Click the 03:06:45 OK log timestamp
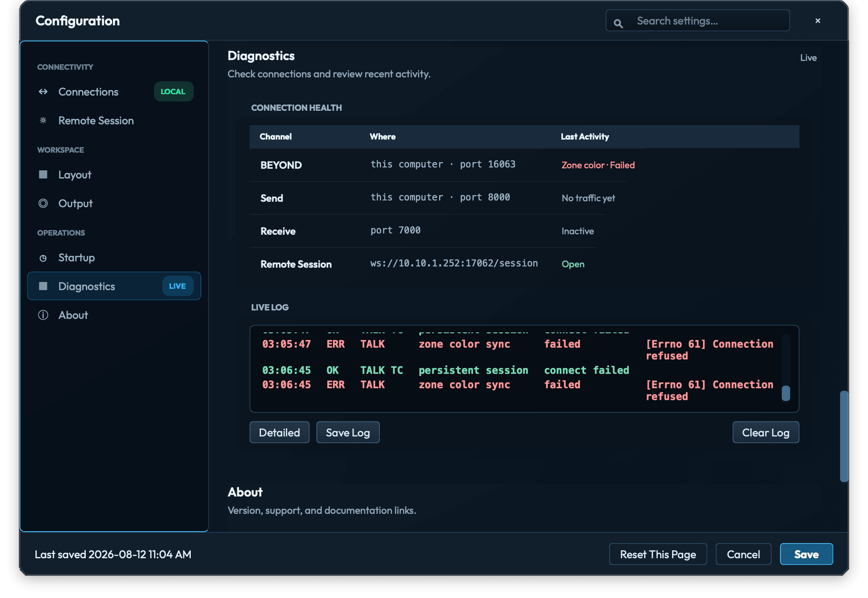Viewport: 868px width, 598px height. (x=286, y=370)
